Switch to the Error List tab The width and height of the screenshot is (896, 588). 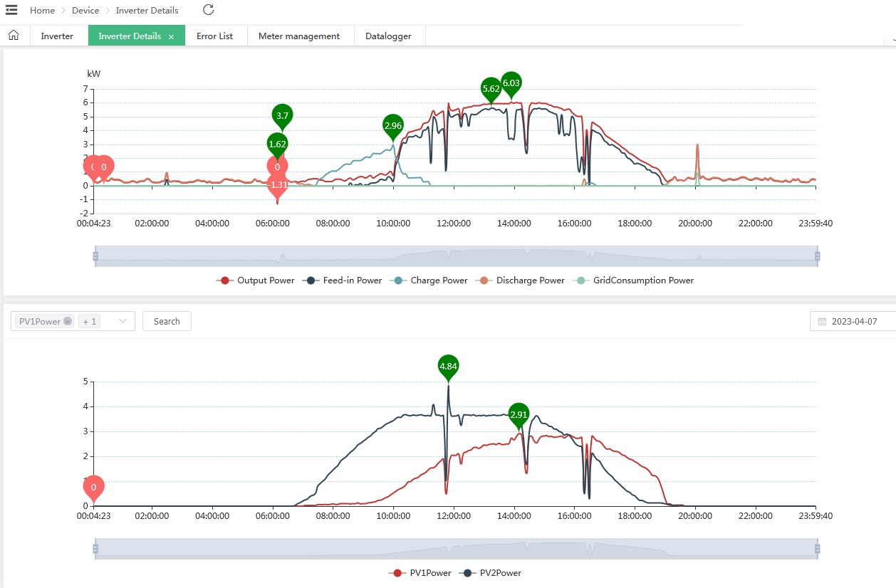pyautogui.click(x=214, y=36)
